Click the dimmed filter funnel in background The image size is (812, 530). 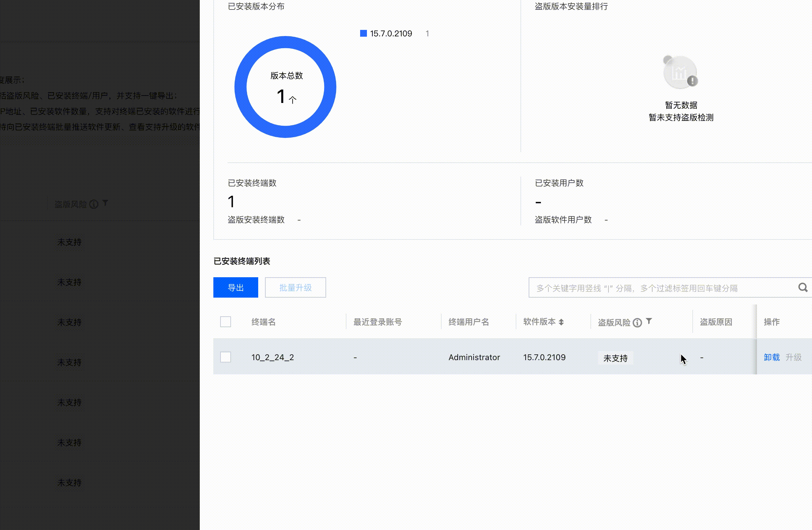105,203
